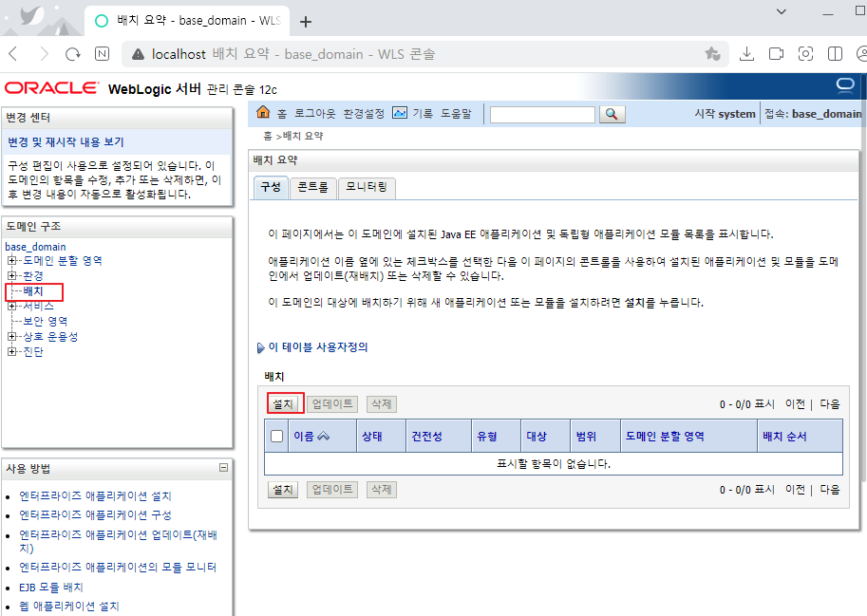Click 로그아웃 in the top menu

(x=314, y=114)
